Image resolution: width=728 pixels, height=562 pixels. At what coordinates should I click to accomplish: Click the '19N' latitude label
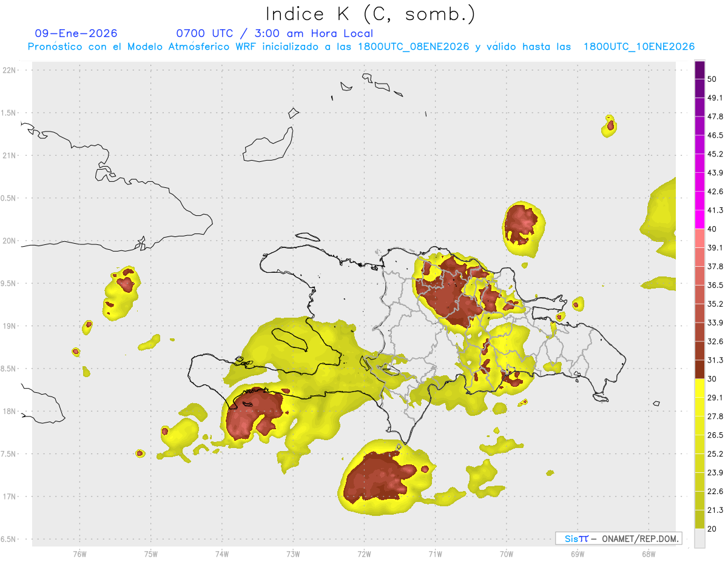9,326
